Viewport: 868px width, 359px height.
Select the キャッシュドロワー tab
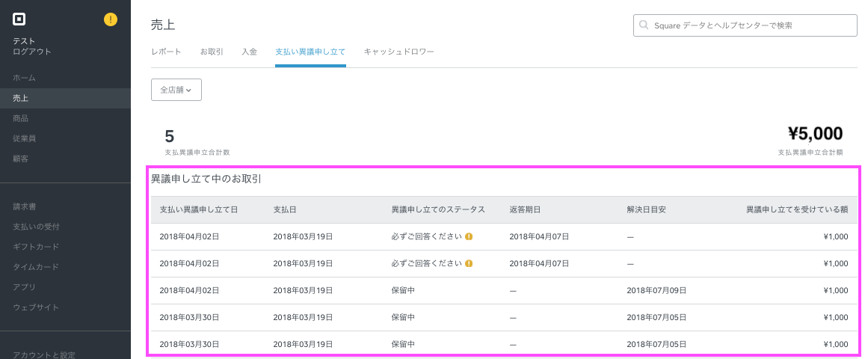point(398,52)
